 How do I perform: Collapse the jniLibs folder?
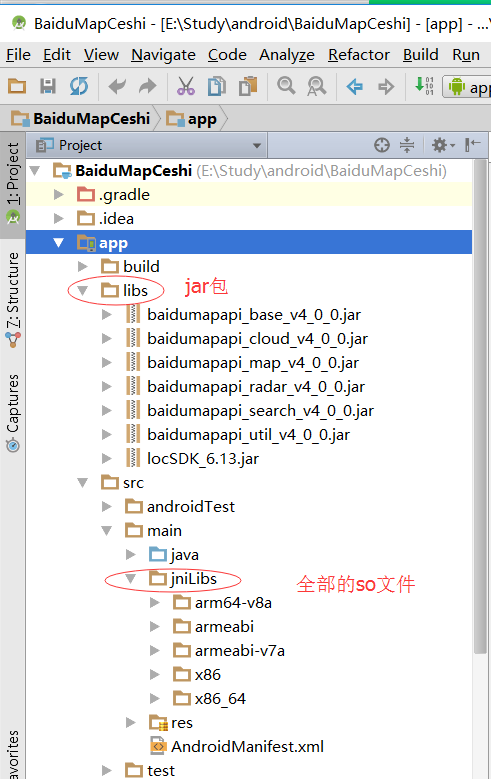tap(131, 579)
